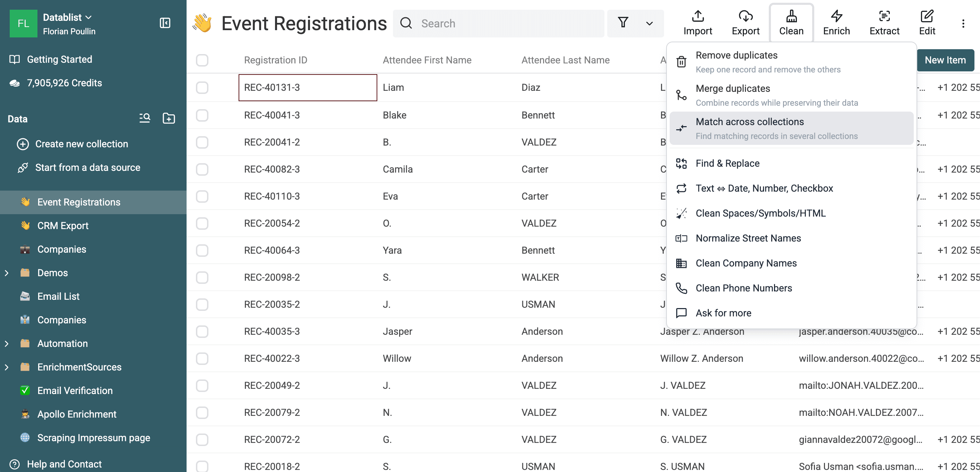Toggle the select-all header checkbox
This screenshot has width=980, height=472.
[202, 60]
